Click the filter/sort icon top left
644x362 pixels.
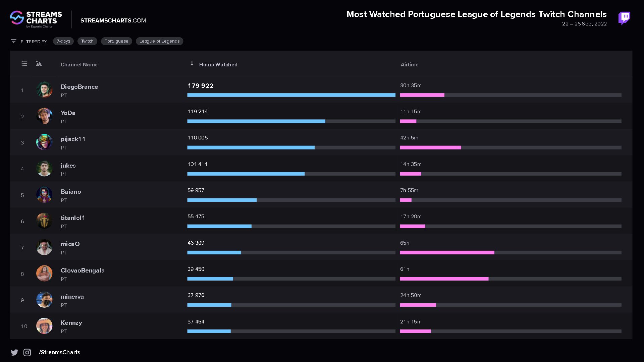(x=14, y=41)
